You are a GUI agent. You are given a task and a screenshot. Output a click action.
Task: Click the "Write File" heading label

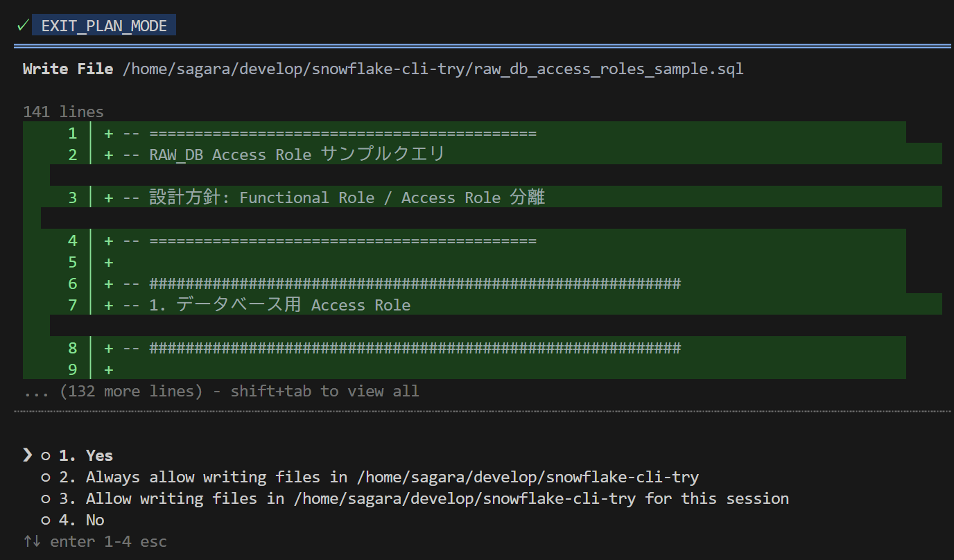[68, 69]
